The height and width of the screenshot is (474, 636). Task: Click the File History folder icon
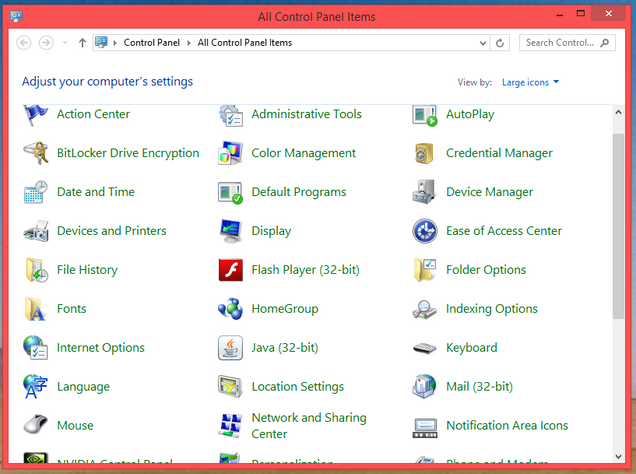point(37,270)
